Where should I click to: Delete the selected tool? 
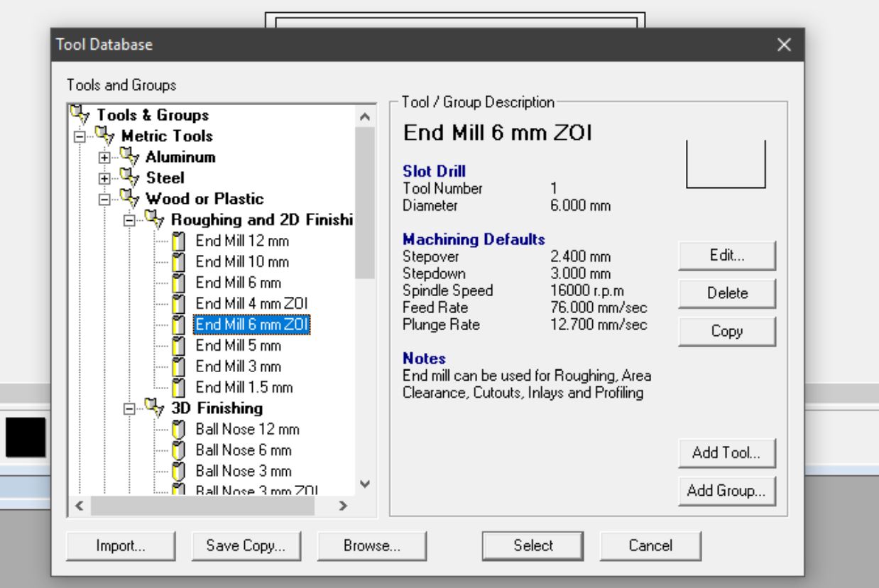(726, 293)
